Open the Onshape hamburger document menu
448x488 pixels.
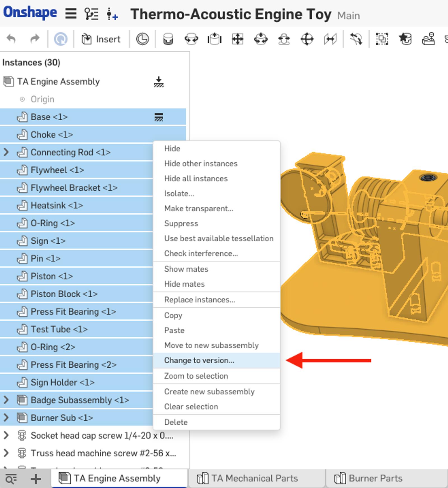71,13
